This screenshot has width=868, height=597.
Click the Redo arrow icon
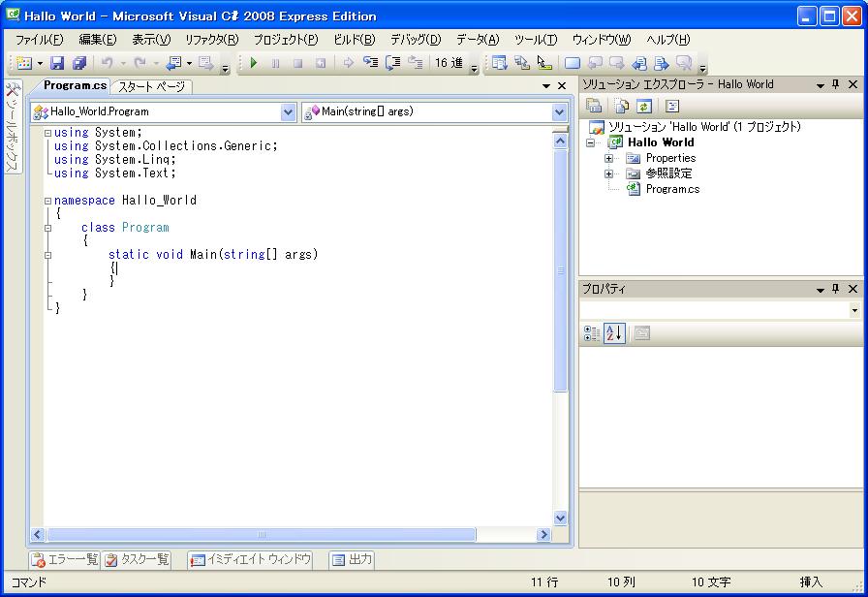(140, 63)
